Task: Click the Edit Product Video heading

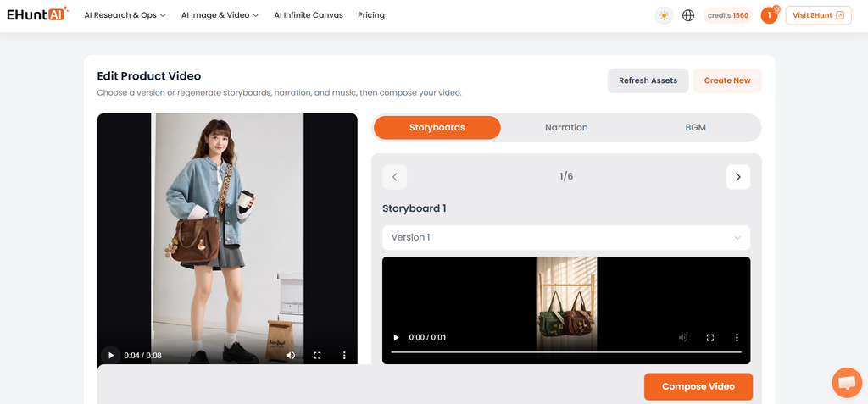Action: (x=149, y=76)
